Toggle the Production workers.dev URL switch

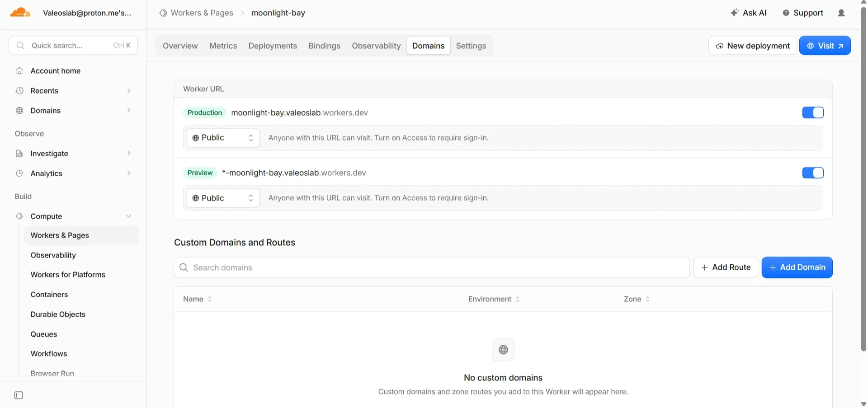[x=813, y=113]
